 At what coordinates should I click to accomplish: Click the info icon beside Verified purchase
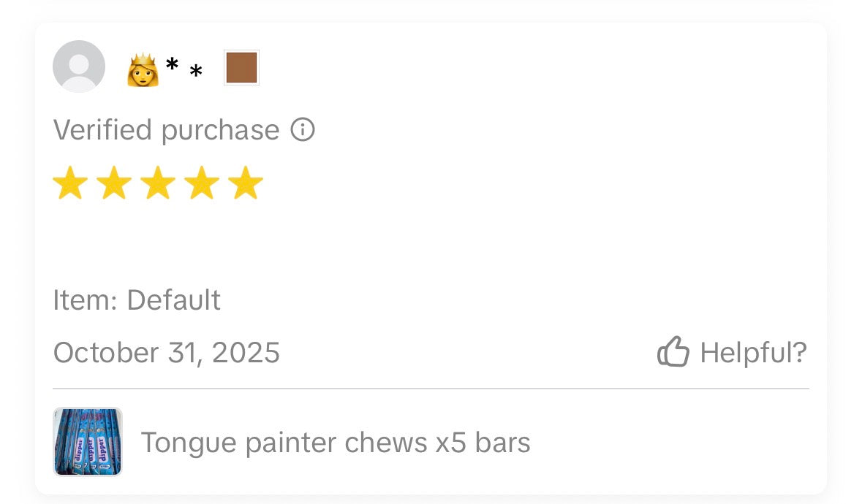[x=303, y=130]
